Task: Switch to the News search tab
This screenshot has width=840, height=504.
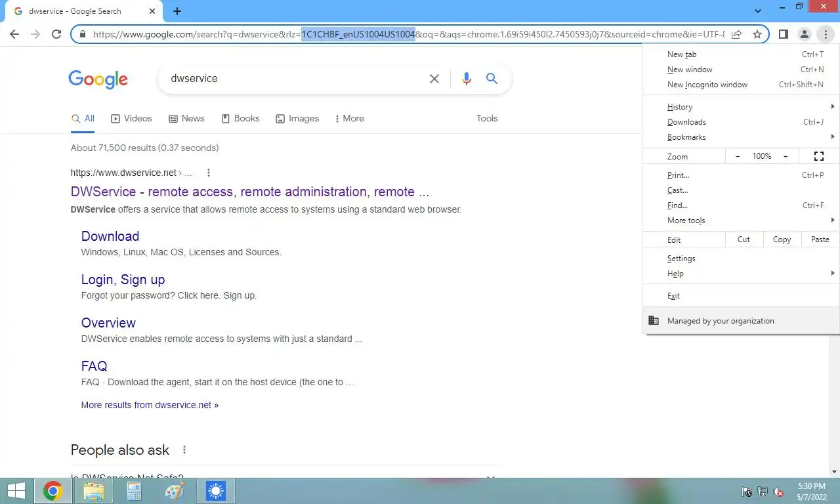Action: coord(186,119)
